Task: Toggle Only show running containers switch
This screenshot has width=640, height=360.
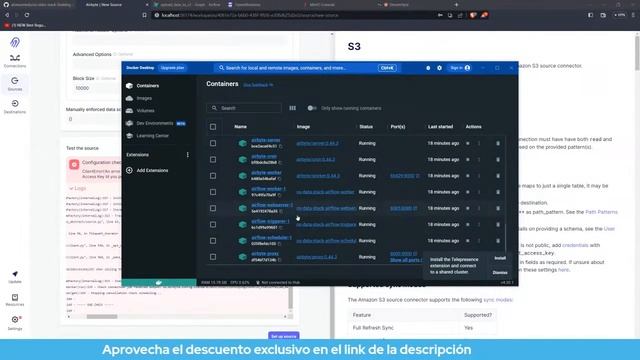Action: (312, 108)
